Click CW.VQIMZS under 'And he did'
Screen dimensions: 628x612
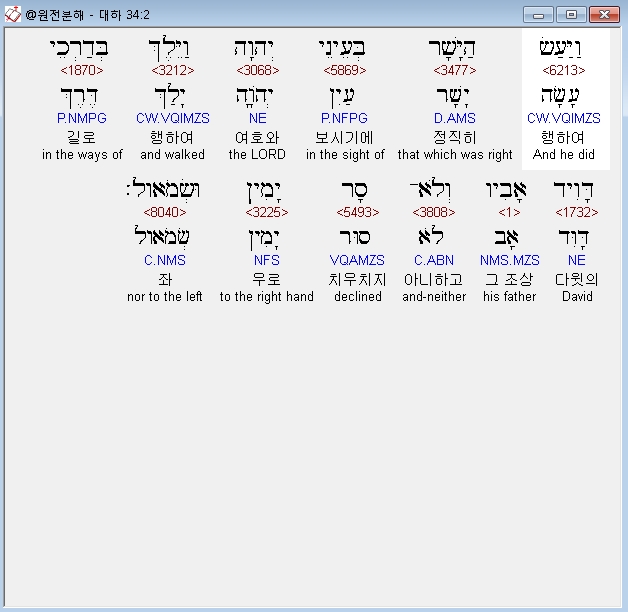point(564,118)
